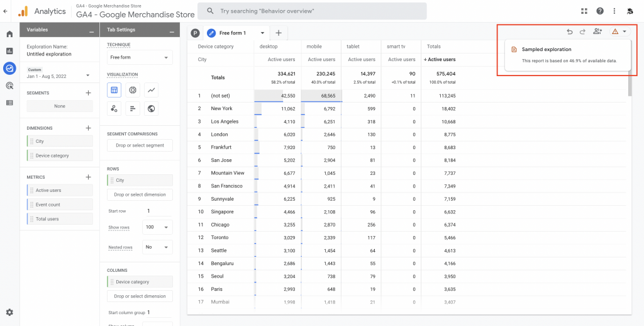The image size is (644, 326).
Task: Select the donut chart visualization
Action: 133,90
